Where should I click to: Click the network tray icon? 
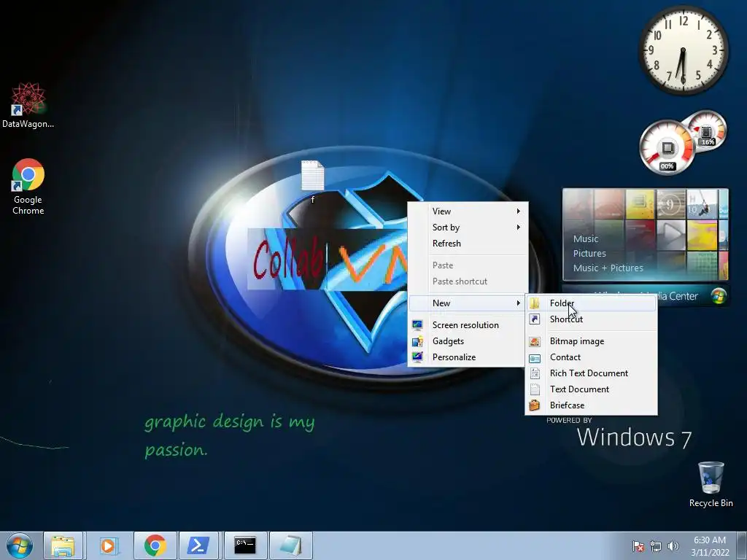656,546
